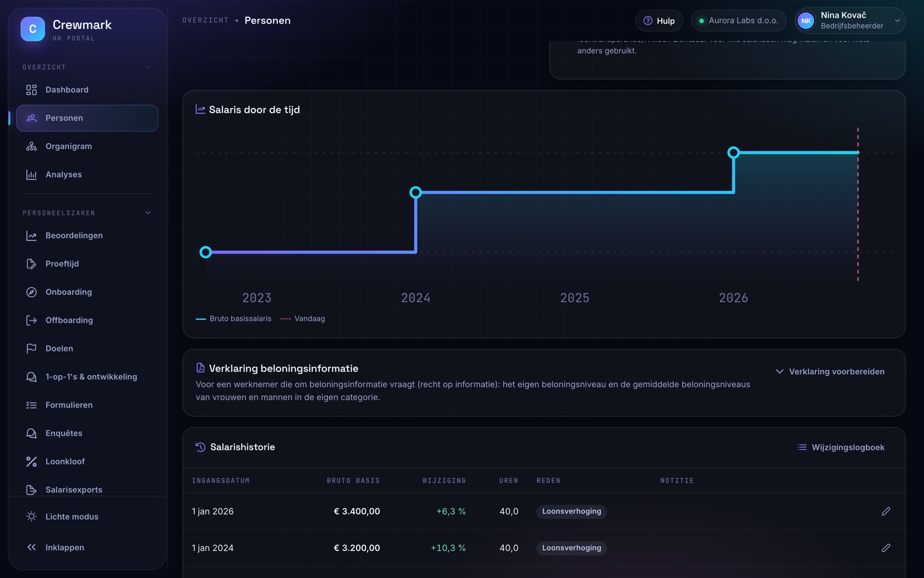Click the Bruto basissalaris legend item
This screenshot has height=578, width=924.
233,318
